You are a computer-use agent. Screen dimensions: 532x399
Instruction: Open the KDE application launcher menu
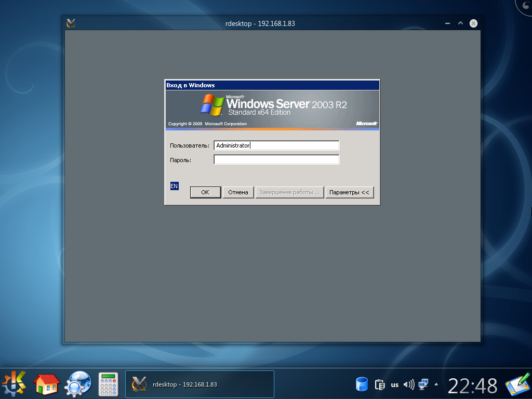[x=15, y=384]
